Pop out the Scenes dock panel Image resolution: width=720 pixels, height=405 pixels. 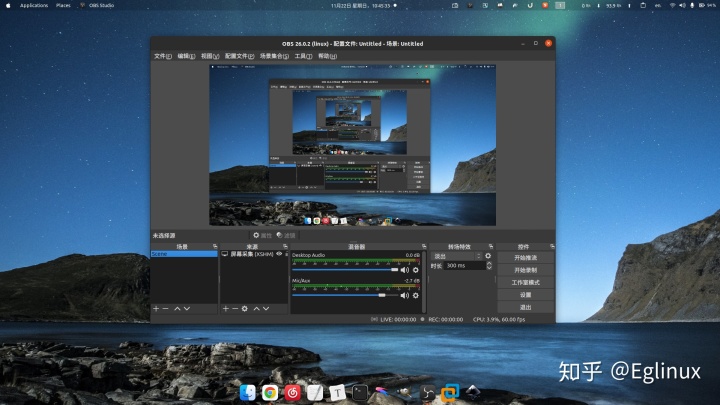pos(215,247)
